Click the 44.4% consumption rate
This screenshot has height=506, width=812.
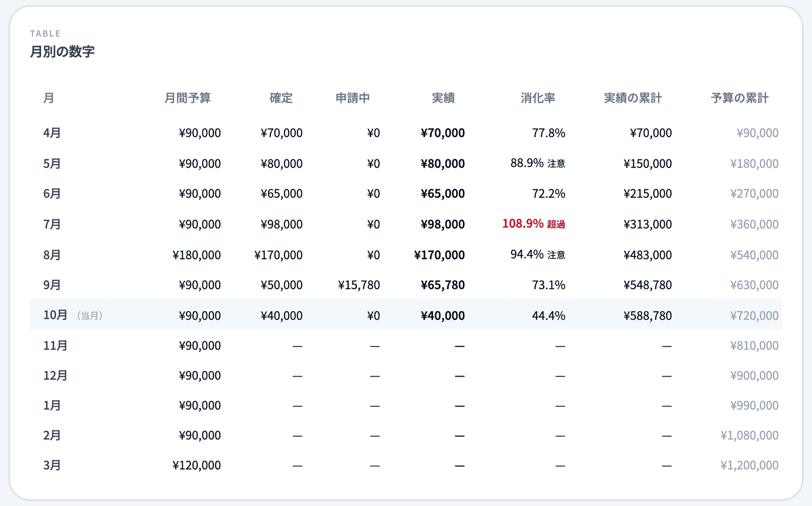pyautogui.click(x=549, y=316)
